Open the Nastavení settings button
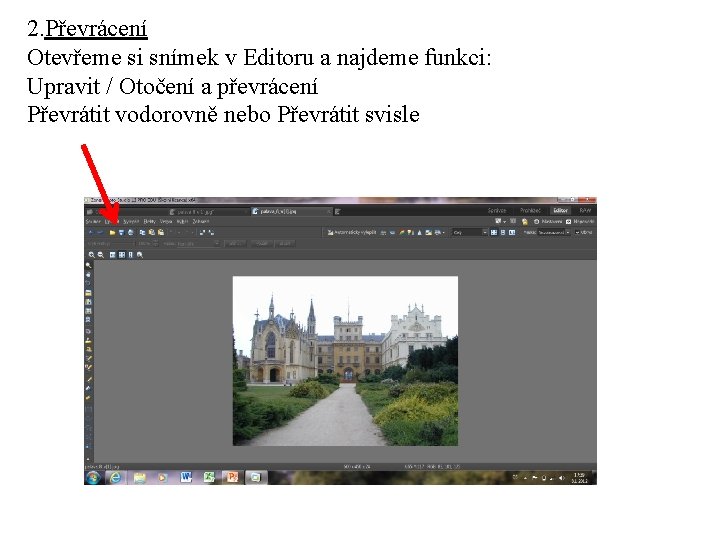This screenshot has height=540, width=720. [x=548, y=221]
